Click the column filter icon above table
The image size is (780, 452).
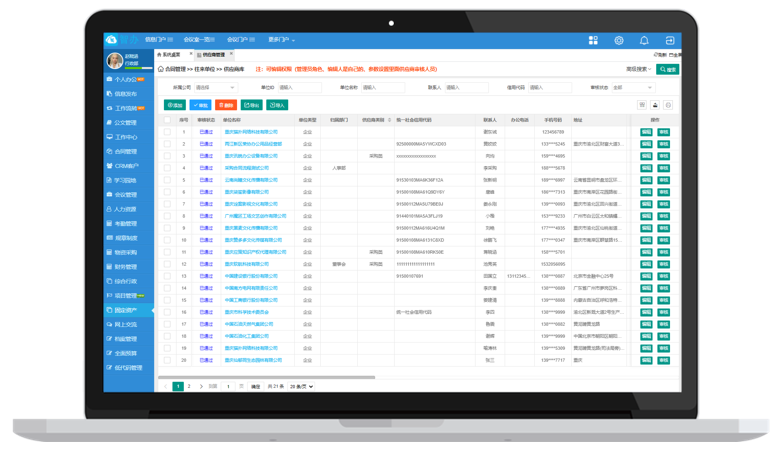tap(642, 105)
